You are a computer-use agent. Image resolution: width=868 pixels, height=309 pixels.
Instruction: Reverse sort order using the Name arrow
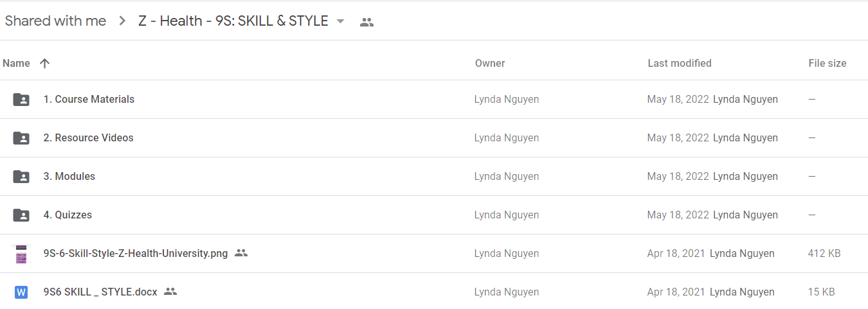tap(44, 63)
